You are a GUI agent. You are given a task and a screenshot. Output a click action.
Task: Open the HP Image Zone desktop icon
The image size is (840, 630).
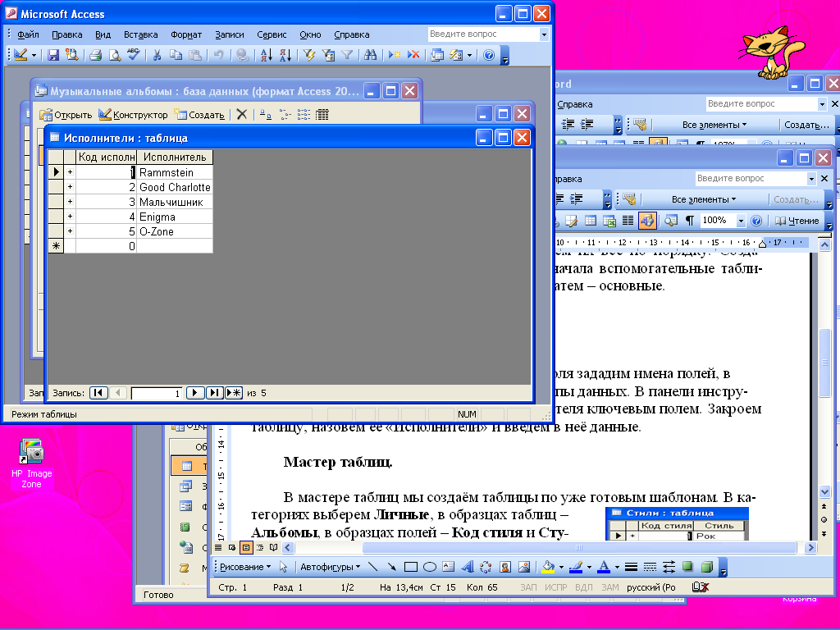tap(32, 463)
